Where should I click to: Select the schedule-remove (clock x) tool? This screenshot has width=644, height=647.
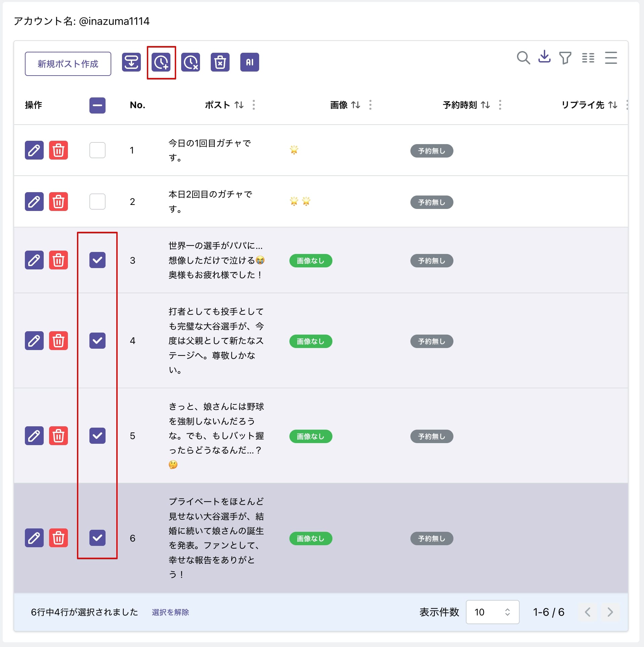pyautogui.click(x=191, y=62)
